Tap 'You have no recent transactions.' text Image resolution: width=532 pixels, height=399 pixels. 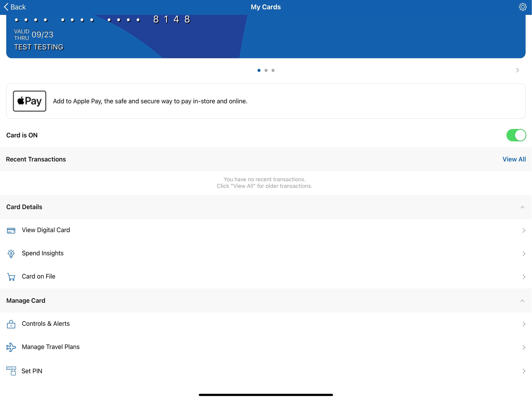[x=265, y=179]
